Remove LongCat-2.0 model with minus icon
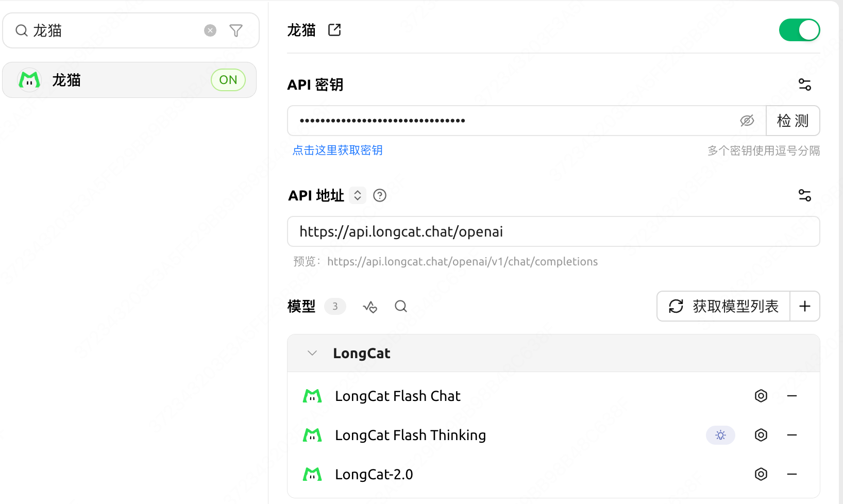Screen dimensions: 843x504 point(792,474)
